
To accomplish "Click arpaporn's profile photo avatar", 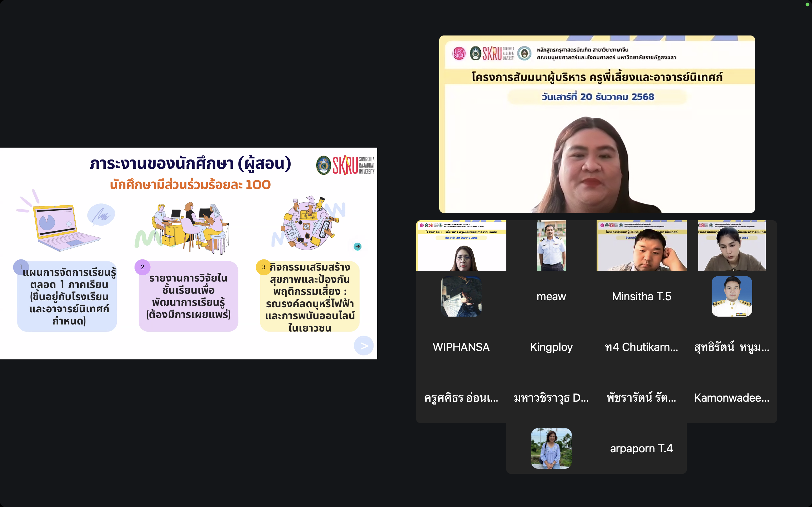I will point(551,448).
